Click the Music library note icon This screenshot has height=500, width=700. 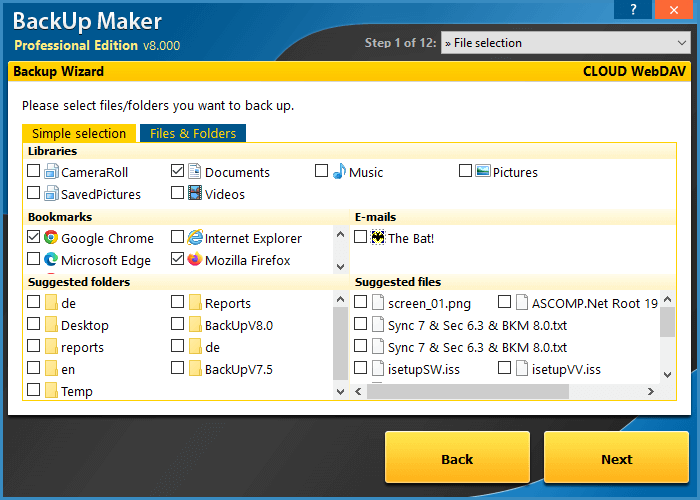pos(339,171)
